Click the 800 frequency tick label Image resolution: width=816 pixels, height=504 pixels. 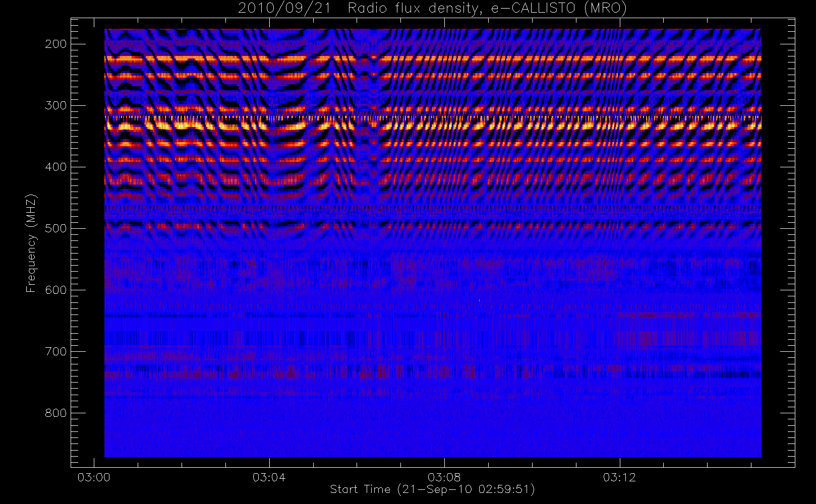[x=55, y=413]
